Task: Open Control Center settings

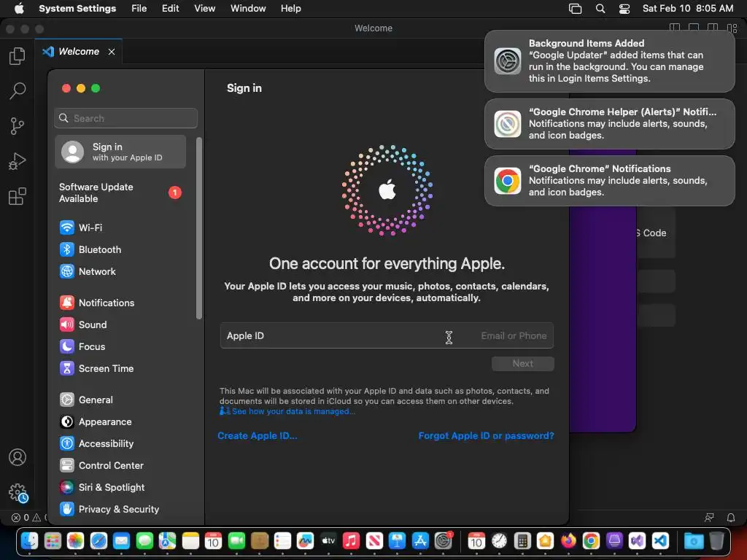Action: tap(120, 466)
